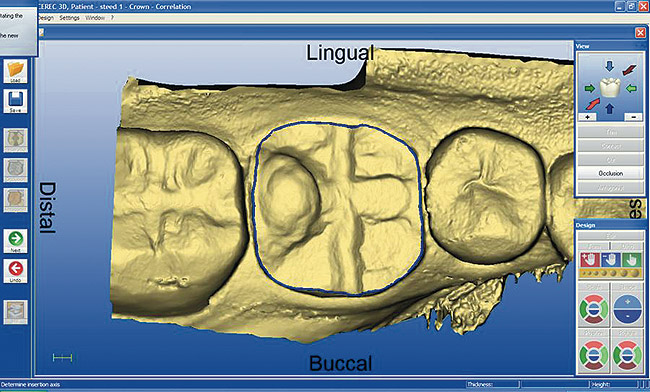Open the Window menu
The width and height of the screenshot is (650, 392).
(95, 18)
